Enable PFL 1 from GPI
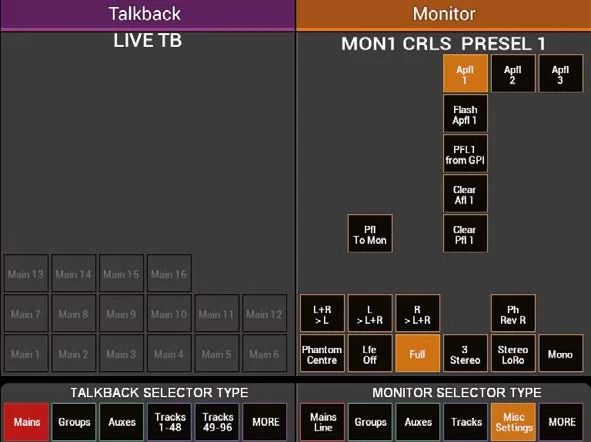This screenshot has height=442, width=591. (465, 154)
